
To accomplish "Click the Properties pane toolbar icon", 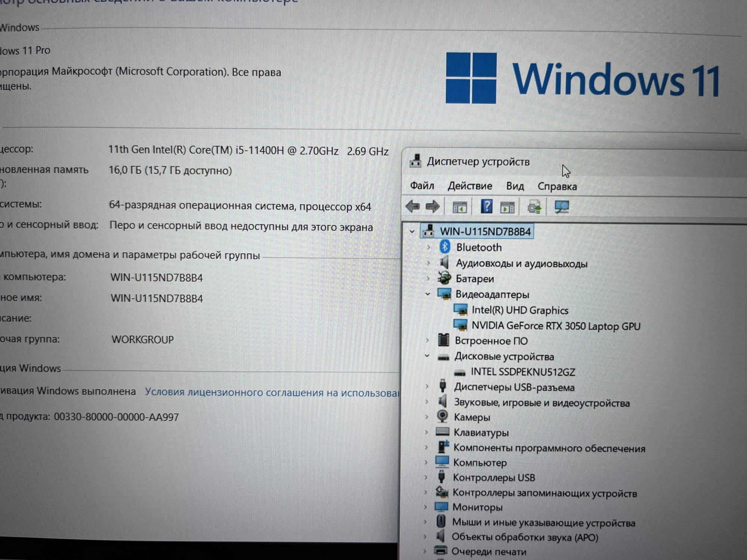I will pyautogui.click(x=507, y=207).
